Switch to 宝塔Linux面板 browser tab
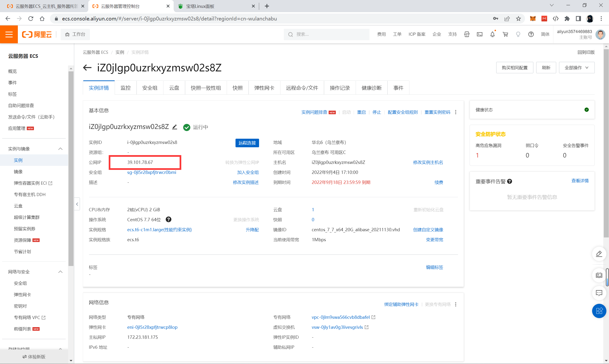Image resolution: width=609 pixels, height=364 pixels. [x=216, y=6]
